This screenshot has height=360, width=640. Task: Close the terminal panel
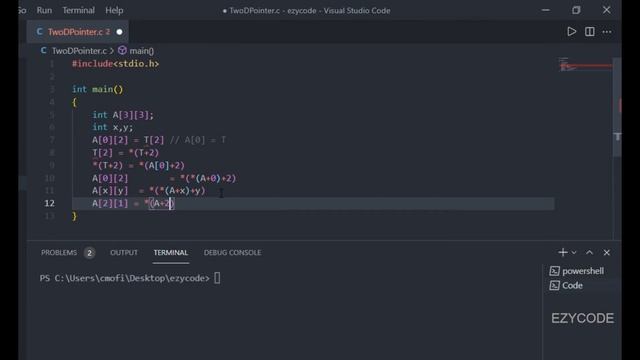607,253
